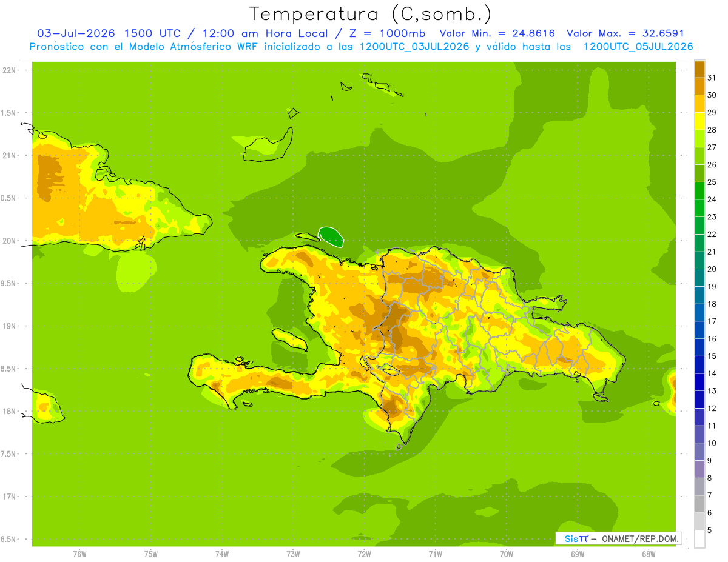Select the "Z = 1000mb" level text
This screenshot has width=728, height=562.
coord(387,33)
